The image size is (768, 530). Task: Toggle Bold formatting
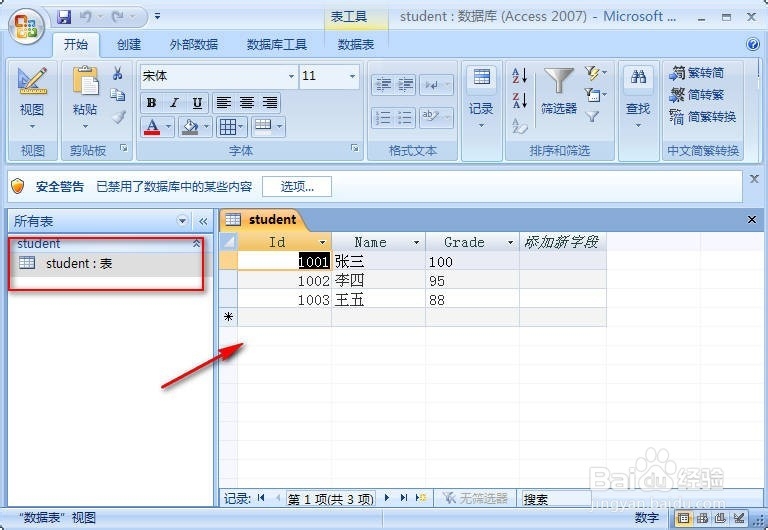[151, 102]
